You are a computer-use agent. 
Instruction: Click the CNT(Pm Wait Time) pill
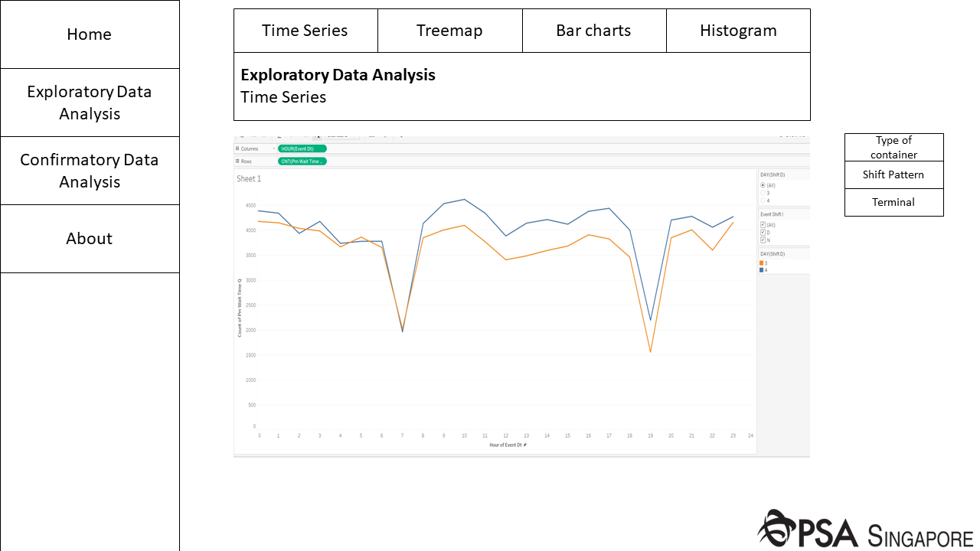pyautogui.click(x=302, y=161)
